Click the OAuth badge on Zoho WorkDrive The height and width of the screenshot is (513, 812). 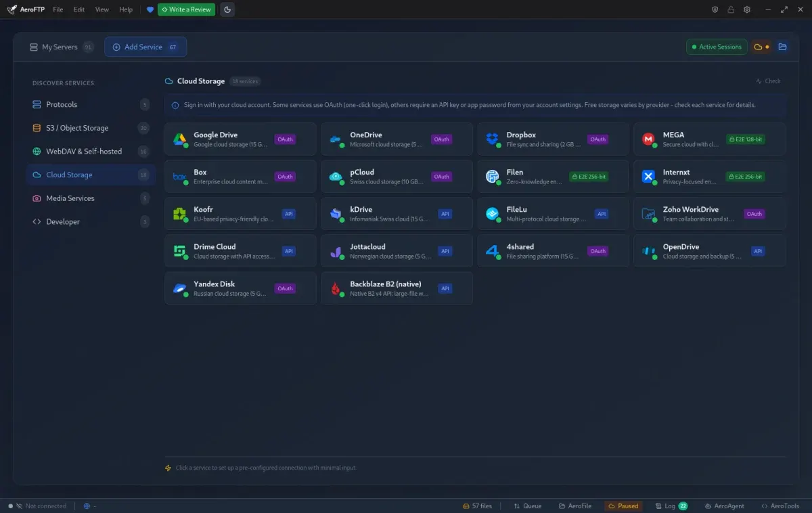754,214
